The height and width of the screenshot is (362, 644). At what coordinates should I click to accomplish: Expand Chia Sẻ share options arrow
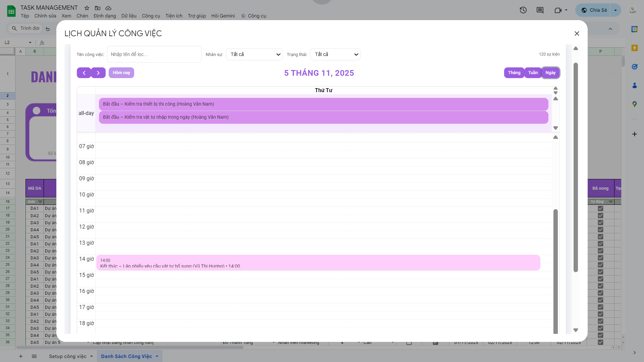coord(615,10)
